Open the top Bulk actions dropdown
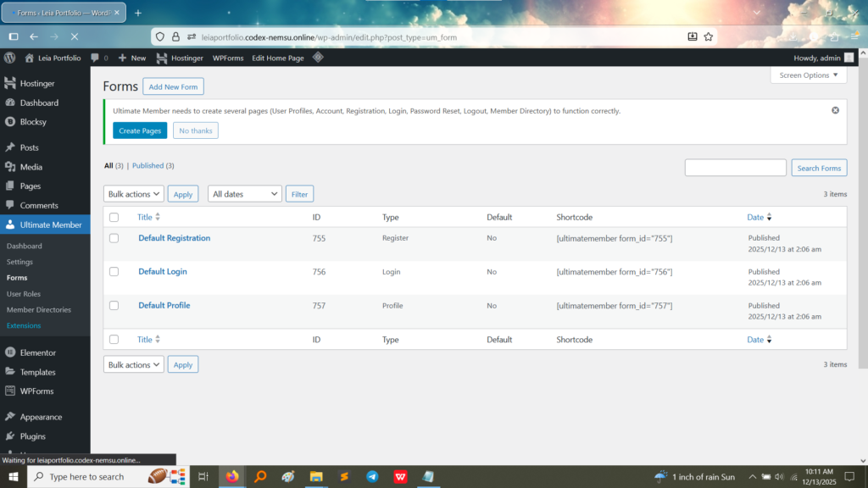This screenshot has width=868, height=488. [133, 194]
